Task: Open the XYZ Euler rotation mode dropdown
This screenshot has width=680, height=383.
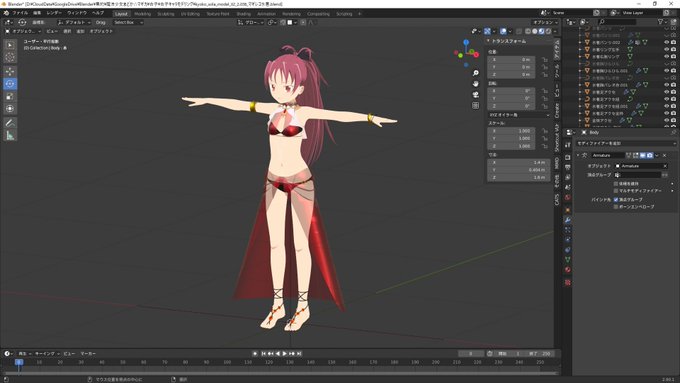Action: tap(519, 115)
